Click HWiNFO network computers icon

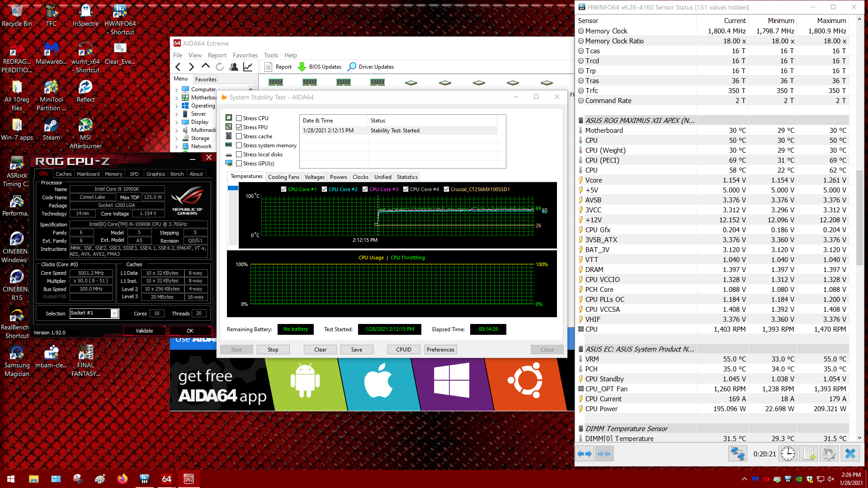point(737,454)
